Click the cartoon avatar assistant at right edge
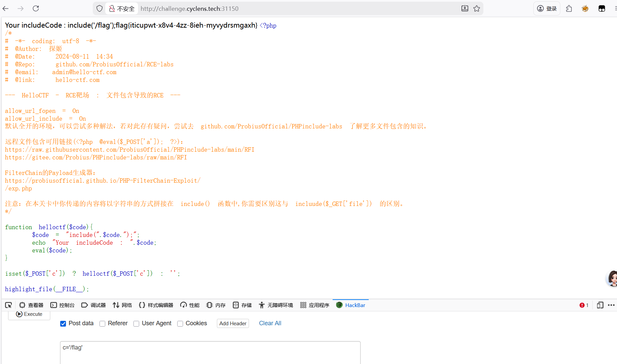Viewport: 617px width, 364px height. 612,278
